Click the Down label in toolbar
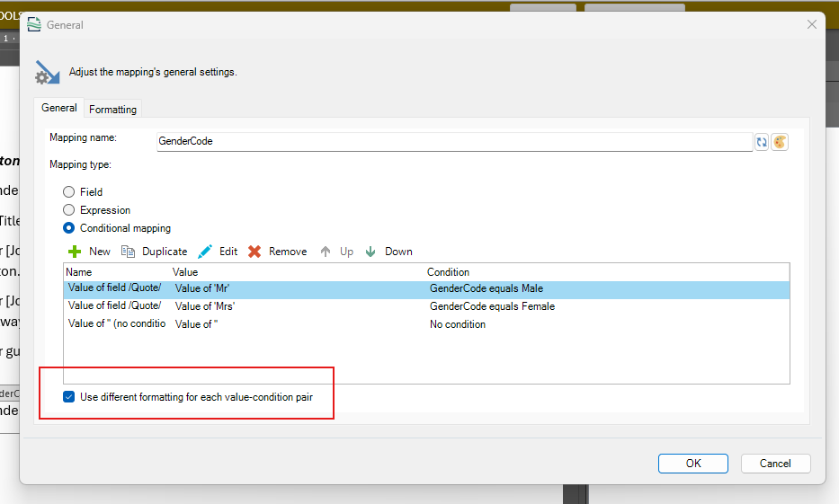839x504 pixels. point(398,252)
